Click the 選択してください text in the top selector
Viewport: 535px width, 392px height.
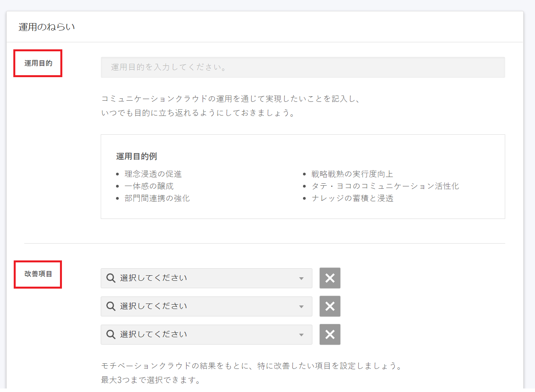(x=153, y=278)
